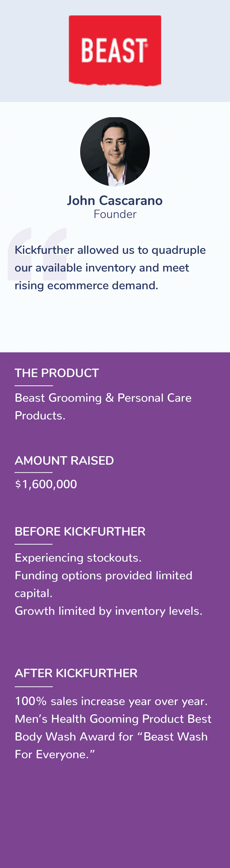Screen dimensions: 230x868
Task: Select the AMOUNT RAISED heading
Action: pos(64,461)
